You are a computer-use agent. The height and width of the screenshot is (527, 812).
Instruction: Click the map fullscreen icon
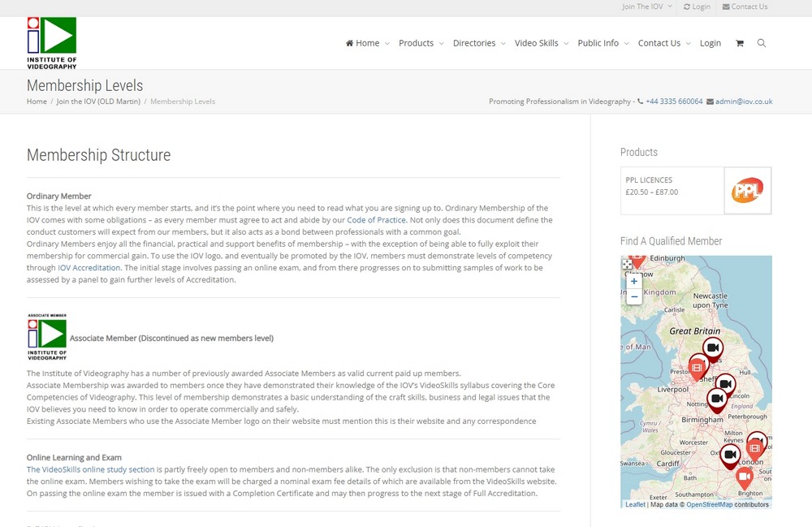[627, 265]
